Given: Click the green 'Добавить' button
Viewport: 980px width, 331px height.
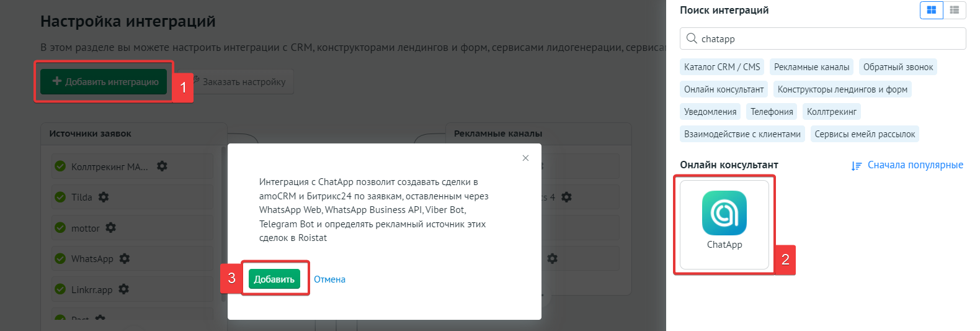Looking at the screenshot, I should click(274, 279).
